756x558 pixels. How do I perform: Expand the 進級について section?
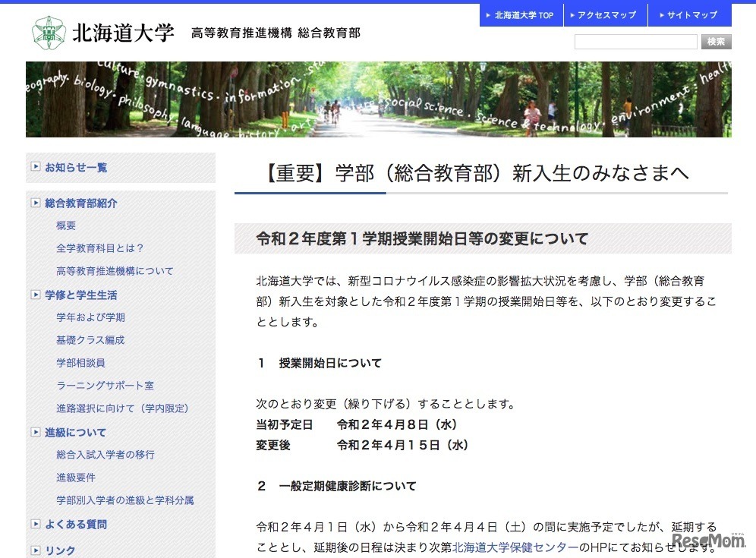75,432
